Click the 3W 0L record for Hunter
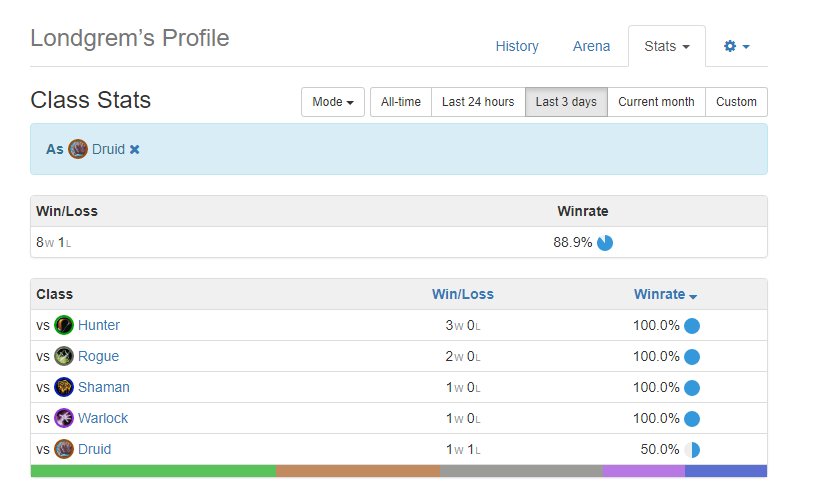Screen dimensions: 821x487 [x=463, y=325]
